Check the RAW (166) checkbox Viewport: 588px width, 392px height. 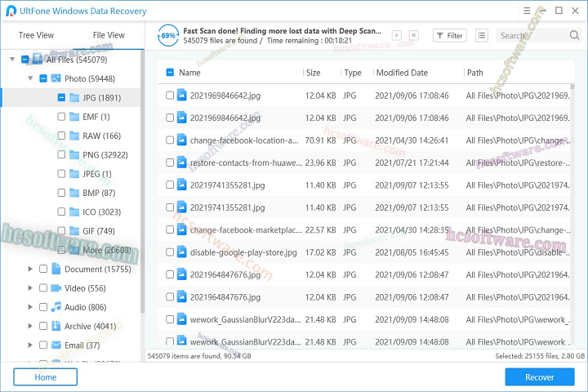(61, 136)
